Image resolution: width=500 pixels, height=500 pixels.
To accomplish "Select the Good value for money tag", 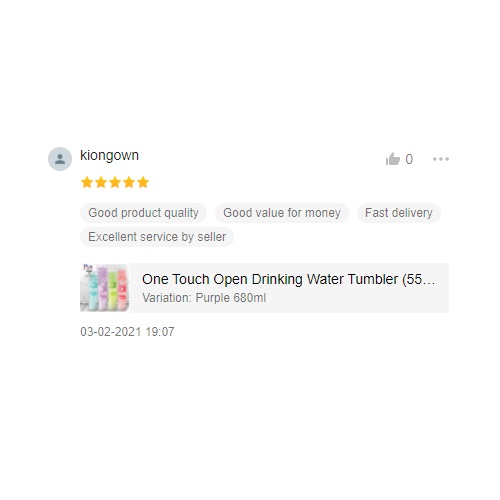I will [282, 213].
